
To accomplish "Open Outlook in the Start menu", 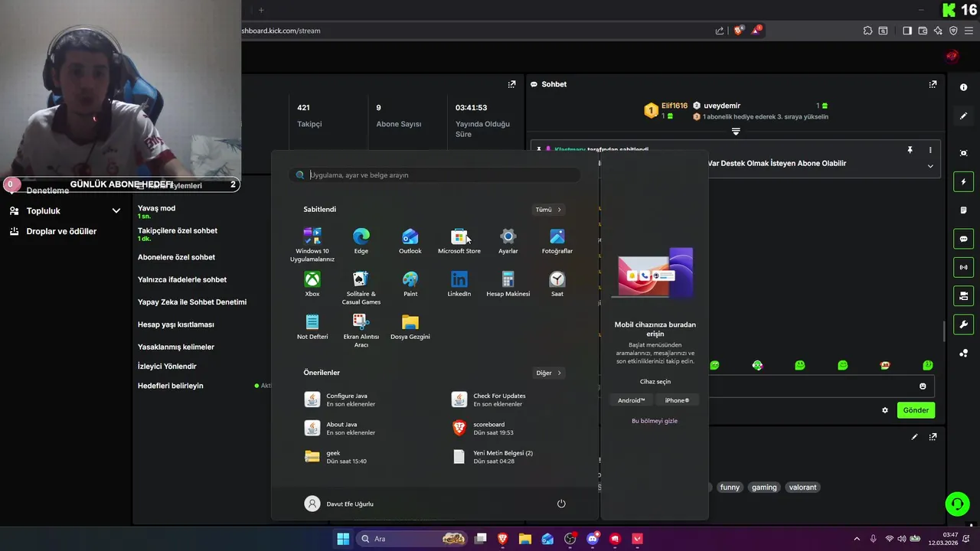I will 410,241.
